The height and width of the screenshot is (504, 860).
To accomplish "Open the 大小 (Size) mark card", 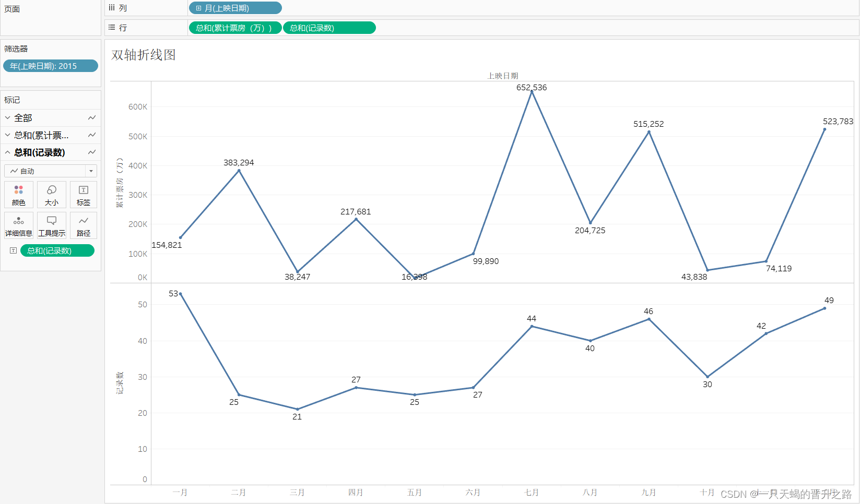I will tap(52, 195).
